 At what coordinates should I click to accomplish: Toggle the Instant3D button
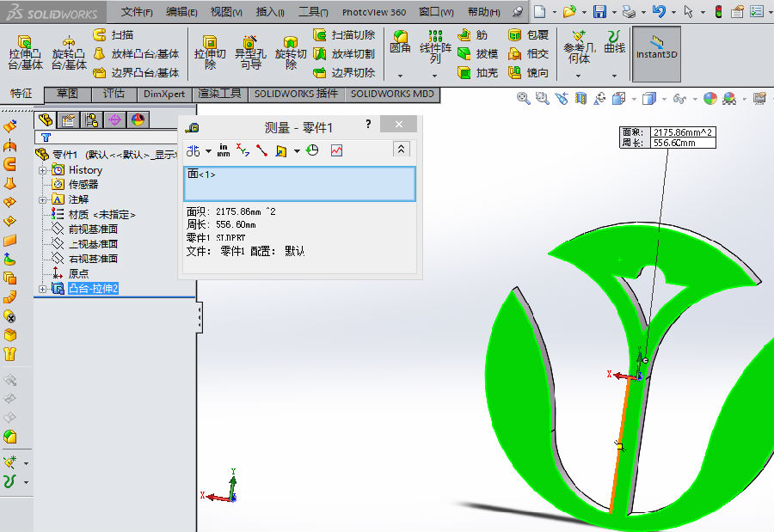656,52
